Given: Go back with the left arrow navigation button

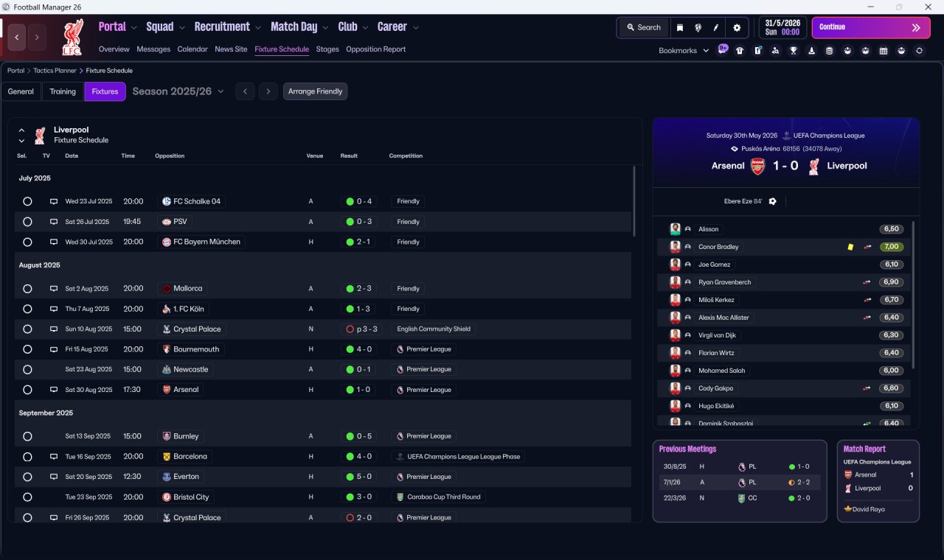Looking at the screenshot, I should point(18,37).
